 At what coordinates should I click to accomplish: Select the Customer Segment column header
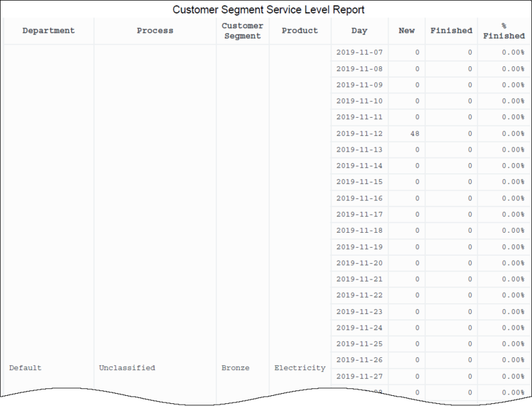242,30
